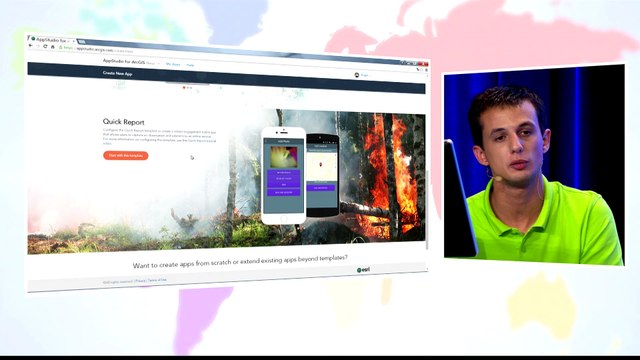Click the Esri logo in footer

click(x=364, y=270)
